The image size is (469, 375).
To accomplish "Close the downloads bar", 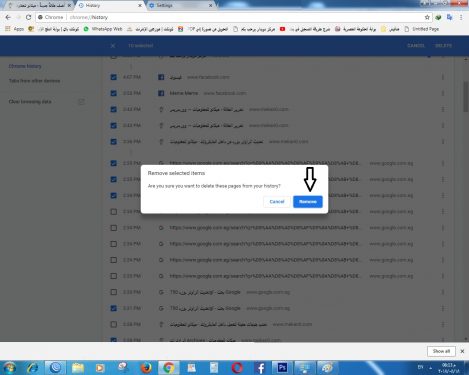I will (462, 351).
